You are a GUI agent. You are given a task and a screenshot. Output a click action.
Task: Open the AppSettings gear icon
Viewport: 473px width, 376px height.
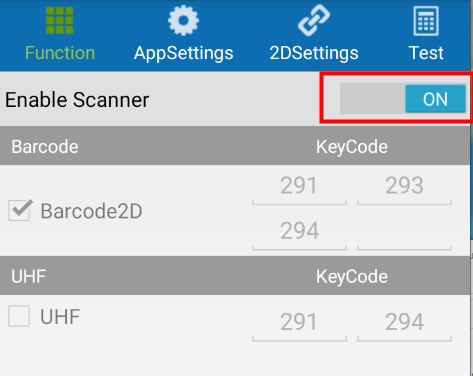[x=183, y=21]
